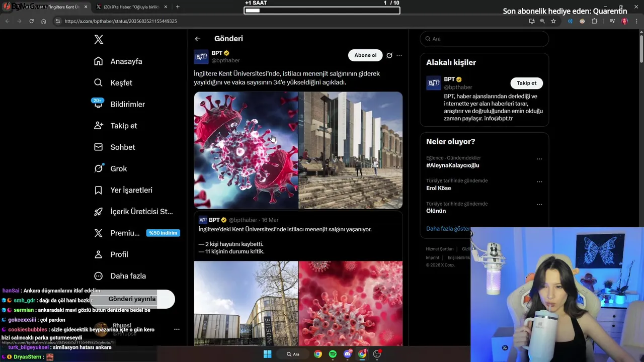Click the back arrow beside Gönderi

click(x=198, y=39)
